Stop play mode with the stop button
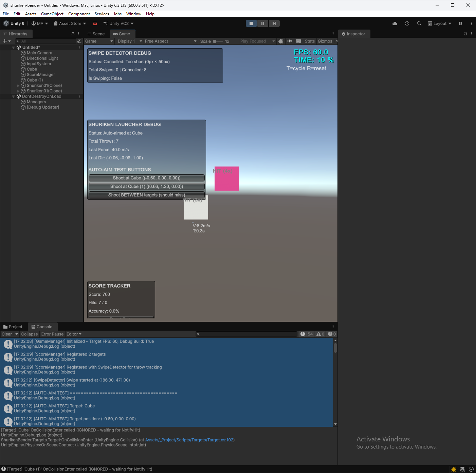476x473 pixels. pyautogui.click(x=251, y=23)
